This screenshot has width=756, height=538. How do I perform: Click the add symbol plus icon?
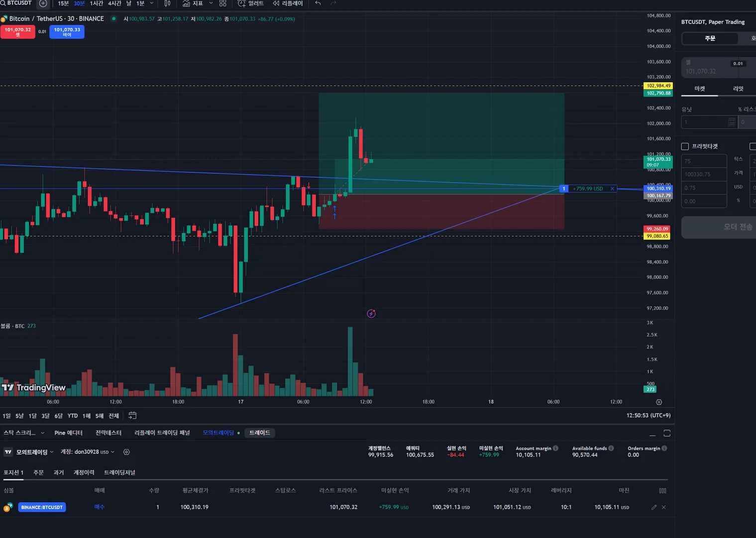(43, 3)
